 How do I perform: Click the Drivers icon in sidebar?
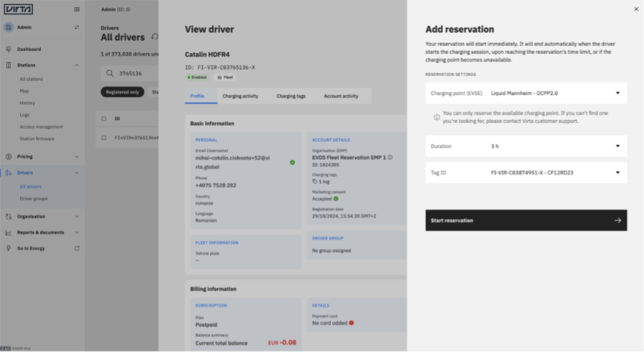[x=9, y=172]
